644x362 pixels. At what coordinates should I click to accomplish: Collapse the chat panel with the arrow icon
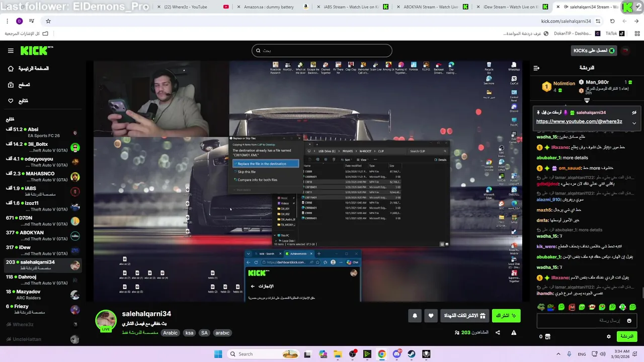pos(536,68)
